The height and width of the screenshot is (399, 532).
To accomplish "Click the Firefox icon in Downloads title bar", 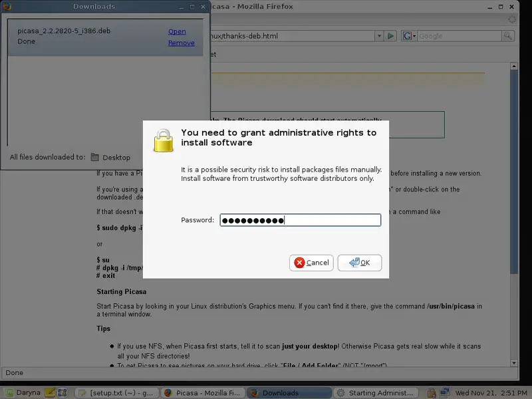I will pyautogui.click(x=7, y=7).
